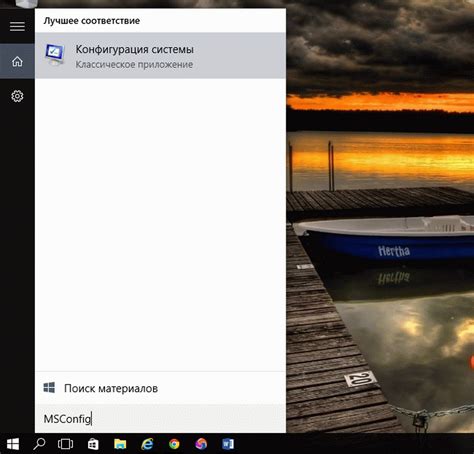The height and width of the screenshot is (454, 474).
Task: Open Microsoft Word from the taskbar
Action: point(228,444)
